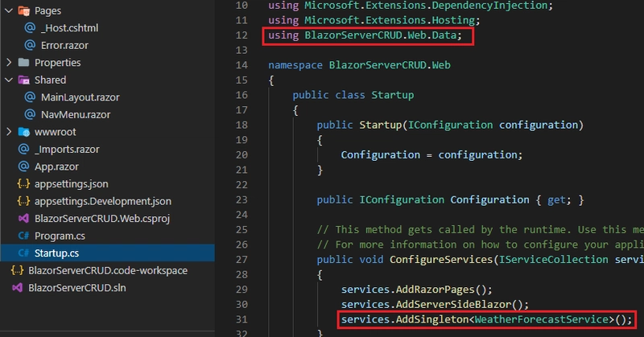
Task: Click the MainLayout.razor file icon
Action: click(x=30, y=97)
